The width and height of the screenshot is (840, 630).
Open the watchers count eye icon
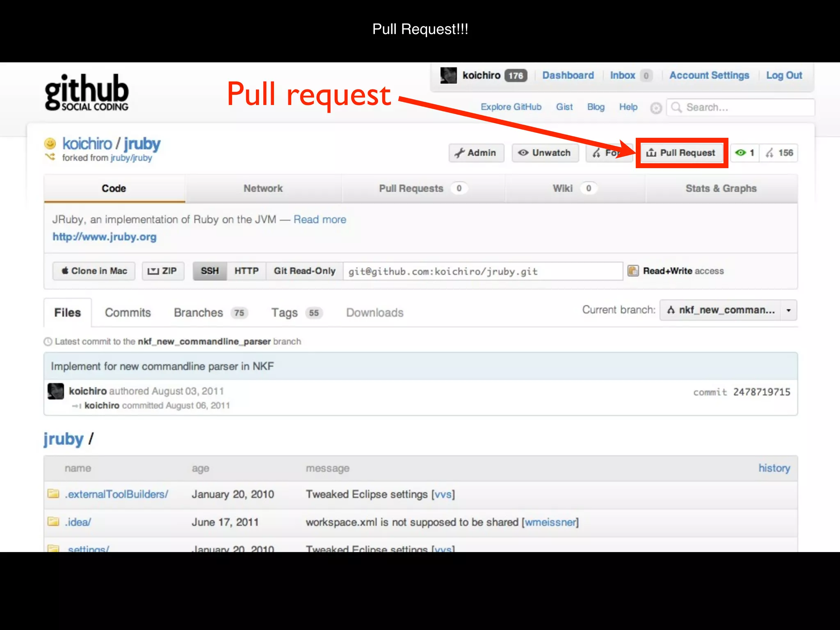[740, 153]
